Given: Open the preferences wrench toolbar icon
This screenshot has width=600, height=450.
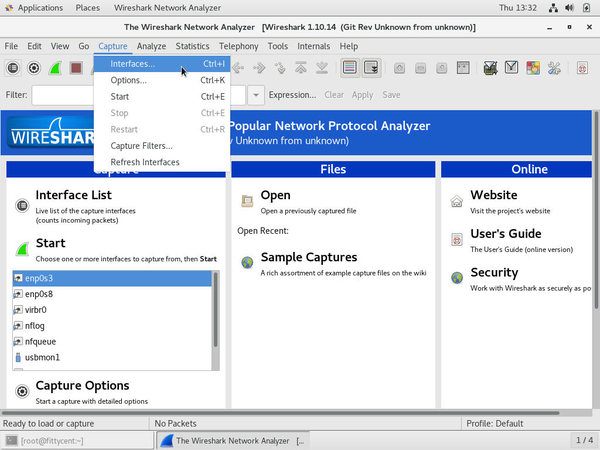Looking at the screenshot, I should 554,68.
